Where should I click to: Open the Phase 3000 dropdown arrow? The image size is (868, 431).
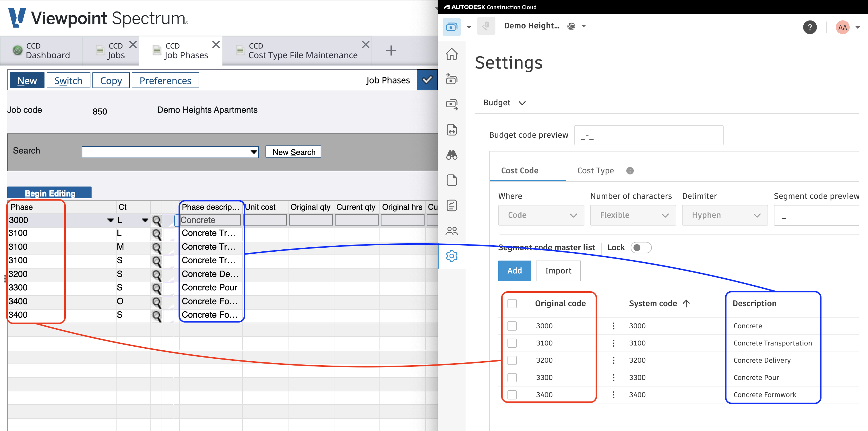click(x=110, y=220)
